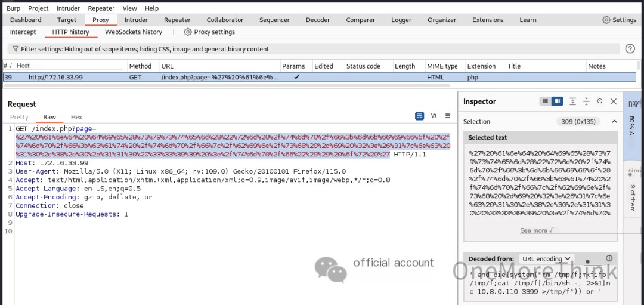644x305 pixels.
Task: Open the Decoder tab
Action: [318, 20]
